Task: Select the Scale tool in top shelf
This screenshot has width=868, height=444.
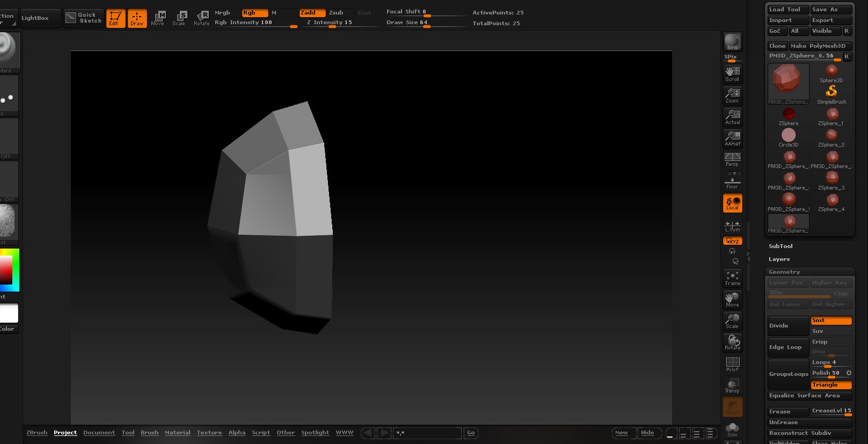Action: point(179,18)
